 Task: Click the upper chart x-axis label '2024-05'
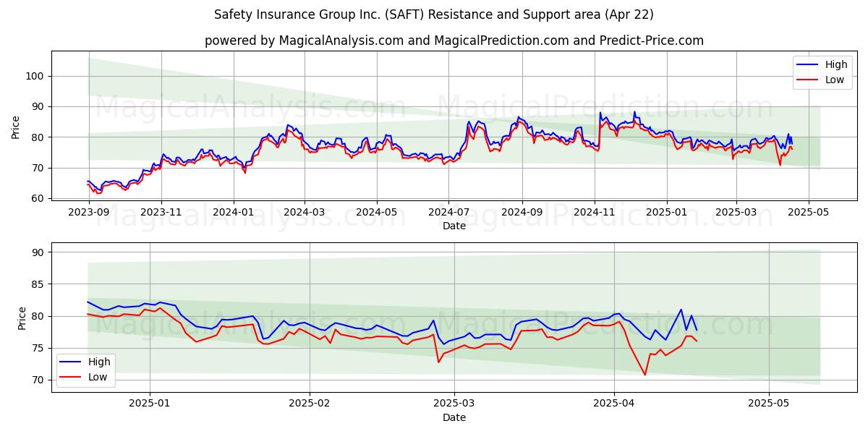377,213
